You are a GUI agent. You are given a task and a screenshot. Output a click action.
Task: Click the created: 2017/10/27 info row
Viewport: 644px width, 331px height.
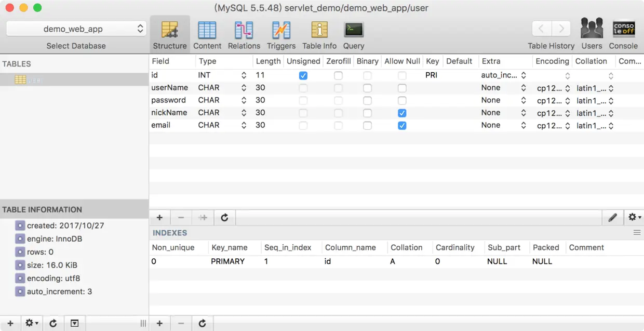(65, 226)
